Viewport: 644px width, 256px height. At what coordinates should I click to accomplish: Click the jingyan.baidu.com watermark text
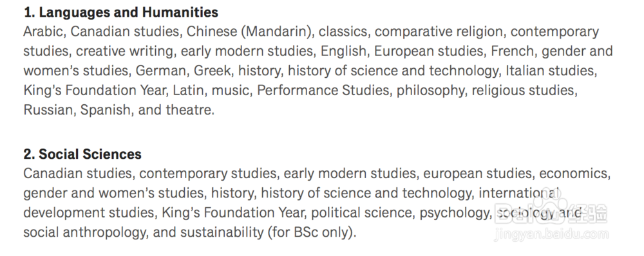click(552, 234)
